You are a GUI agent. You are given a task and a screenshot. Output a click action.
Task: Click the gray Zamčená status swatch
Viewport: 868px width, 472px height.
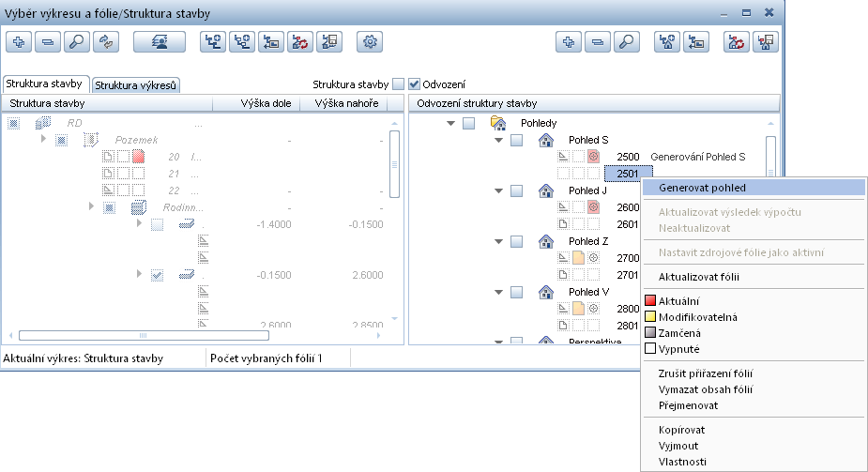tap(650, 333)
